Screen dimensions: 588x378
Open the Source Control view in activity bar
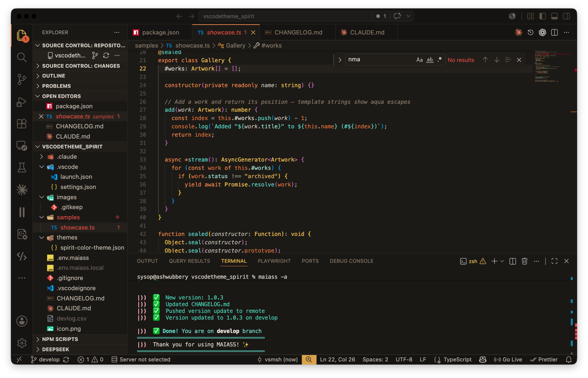point(22,79)
